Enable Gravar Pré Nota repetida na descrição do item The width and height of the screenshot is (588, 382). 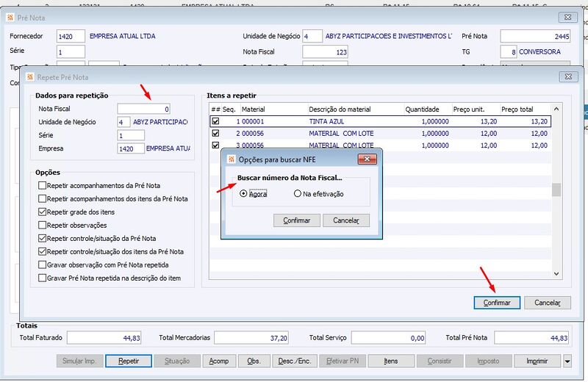43,278
